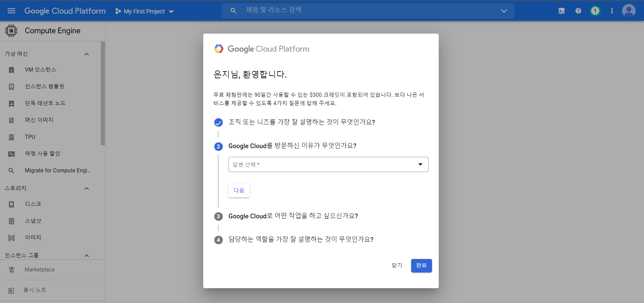Open the My First Project selector

144,11
